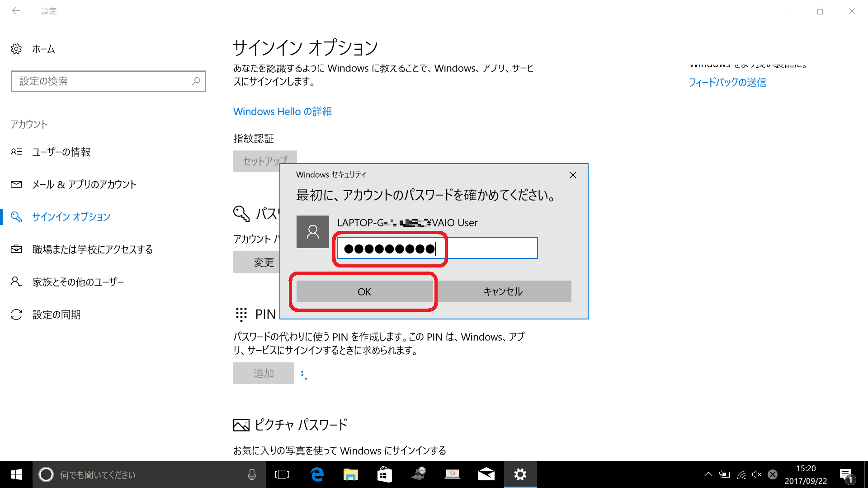Click the picture password icon

pyautogui.click(x=241, y=425)
